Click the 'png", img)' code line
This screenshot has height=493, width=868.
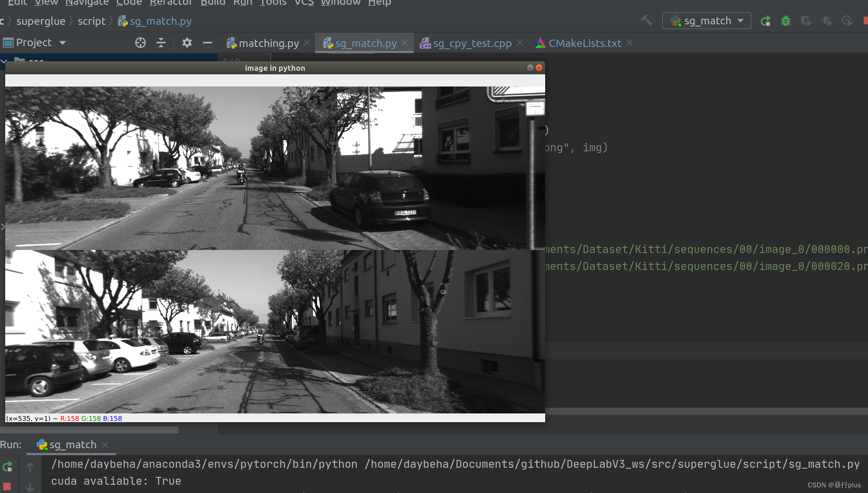click(x=576, y=148)
